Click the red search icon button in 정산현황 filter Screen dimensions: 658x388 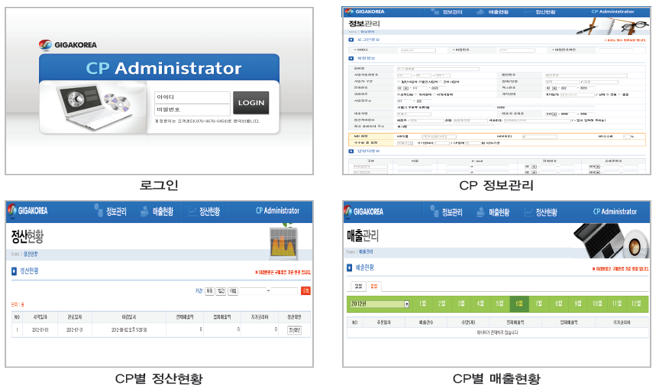coord(306,291)
